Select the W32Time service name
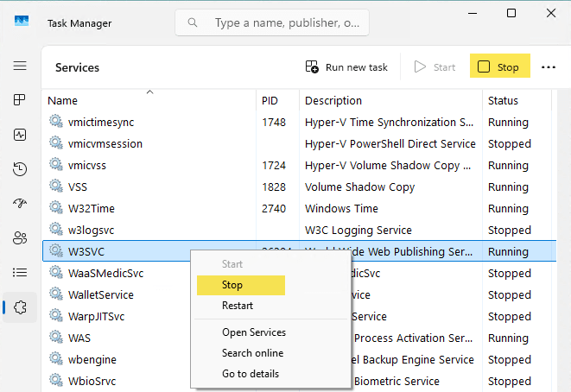The height and width of the screenshot is (392, 571). (x=92, y=209)
